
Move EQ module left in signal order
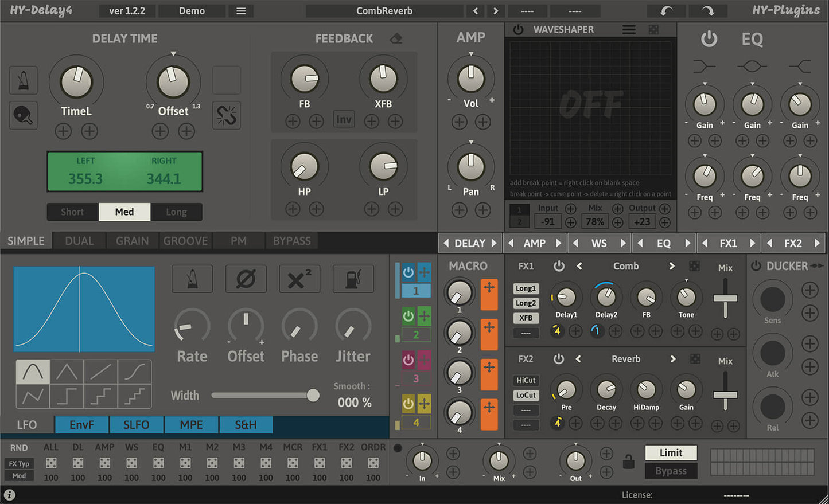[640, 243]
